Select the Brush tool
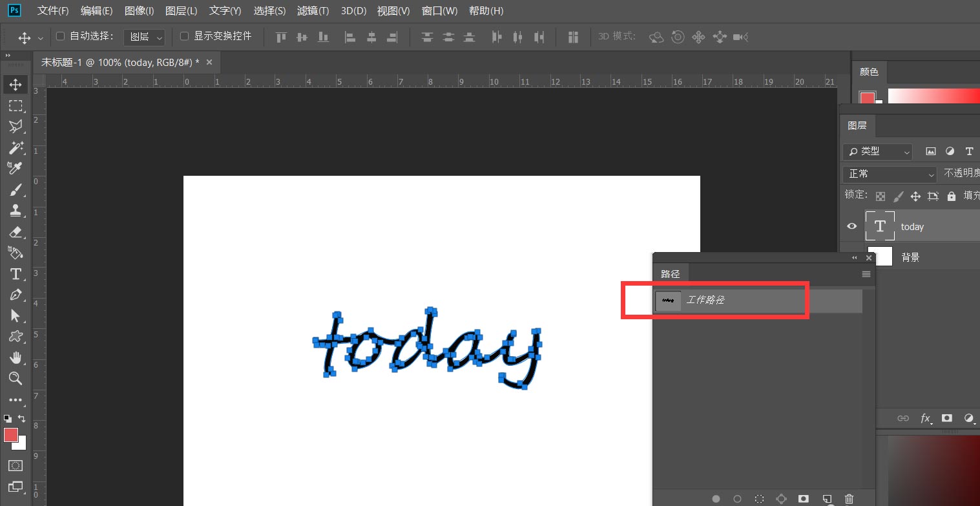Viewport: 980px width, 506px height. (x=16, y=190)
